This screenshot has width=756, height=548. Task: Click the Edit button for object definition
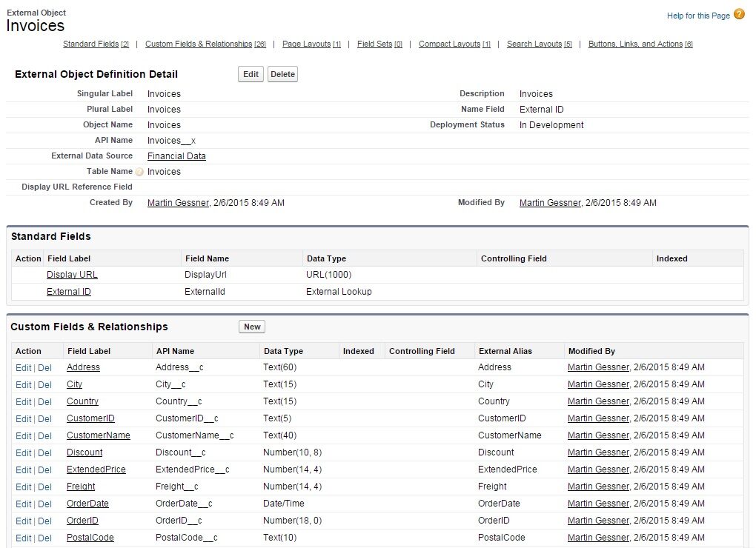click(251, 74)
